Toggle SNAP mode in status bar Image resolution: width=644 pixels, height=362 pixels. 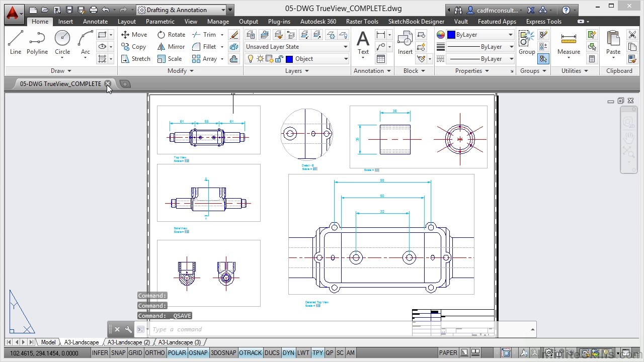pos(118,353)
